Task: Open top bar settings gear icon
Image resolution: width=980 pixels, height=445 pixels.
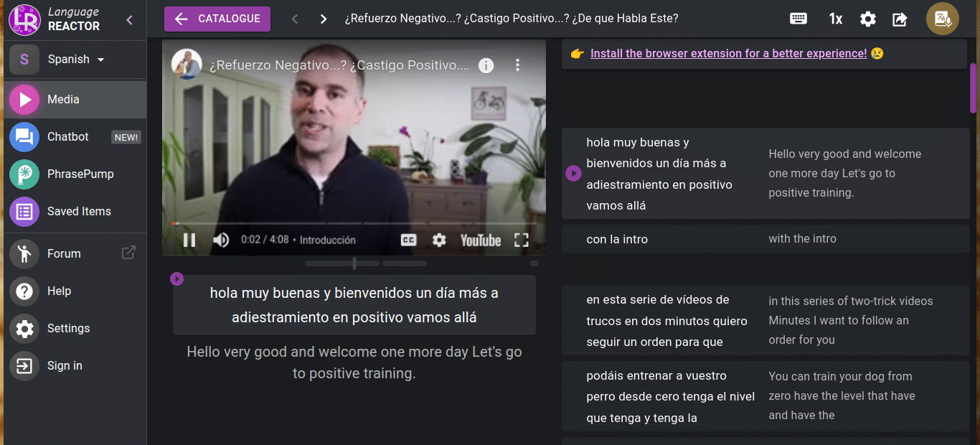Action: [x=868, y=19]
